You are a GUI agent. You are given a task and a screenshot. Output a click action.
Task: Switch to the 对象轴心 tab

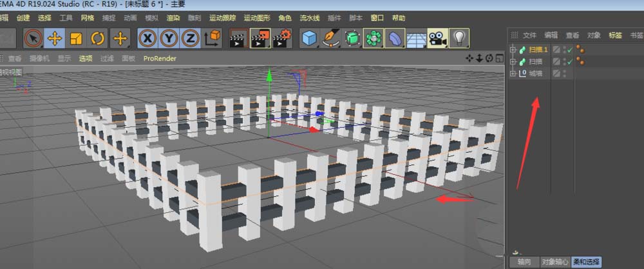point(553,262)
